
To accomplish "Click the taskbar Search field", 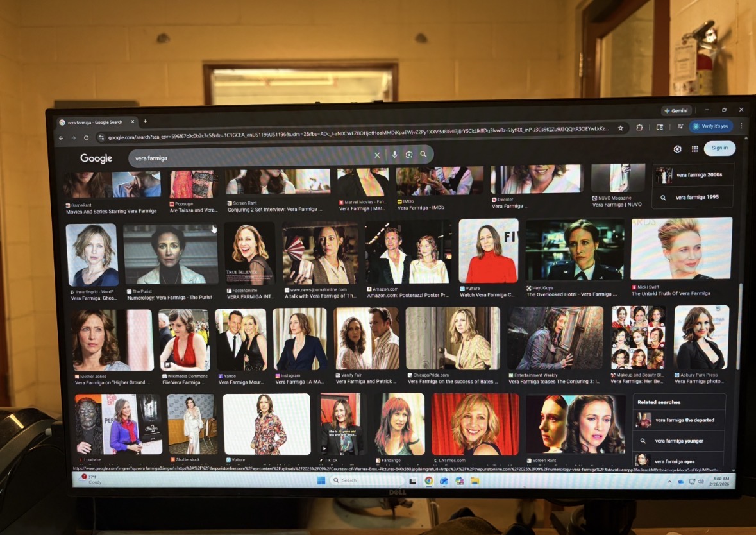I will [x=366, y=480].
